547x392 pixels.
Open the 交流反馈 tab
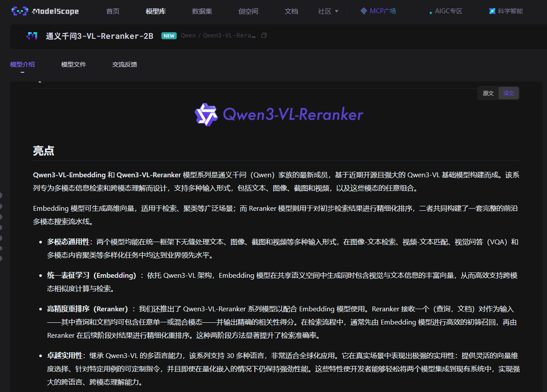point(125,64)
